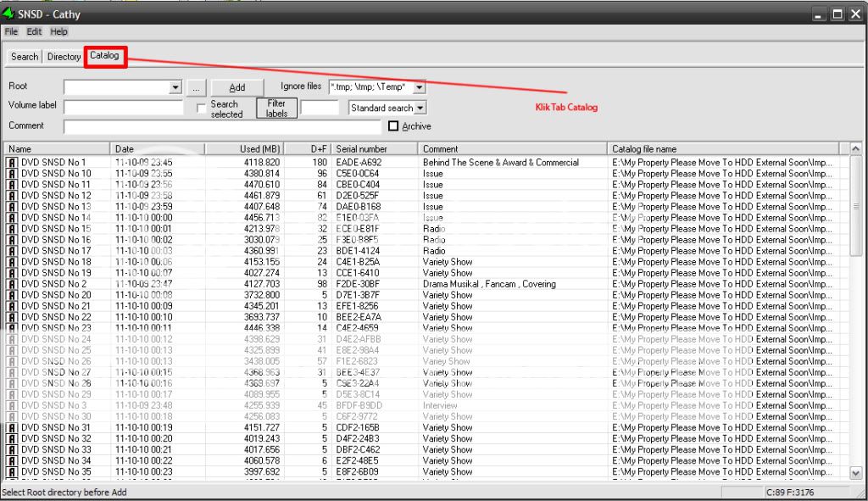Sort by the Used (MB) column header
868x501 pixels.
click(245, 149)
